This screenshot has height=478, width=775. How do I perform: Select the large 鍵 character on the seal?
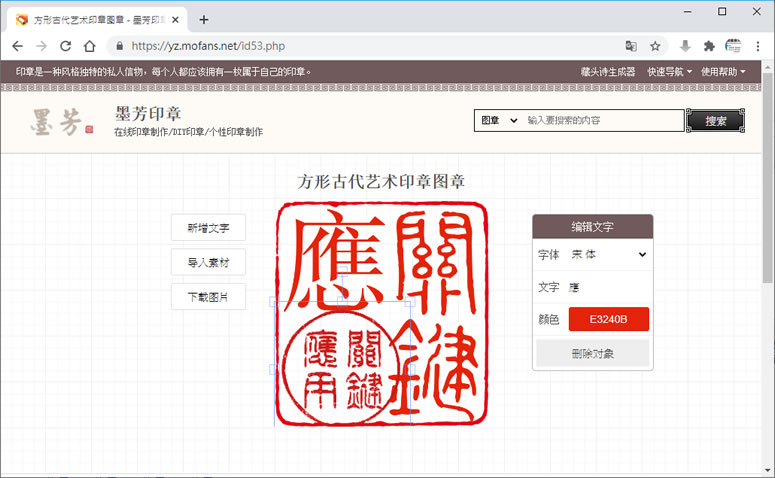click(433, 370)
